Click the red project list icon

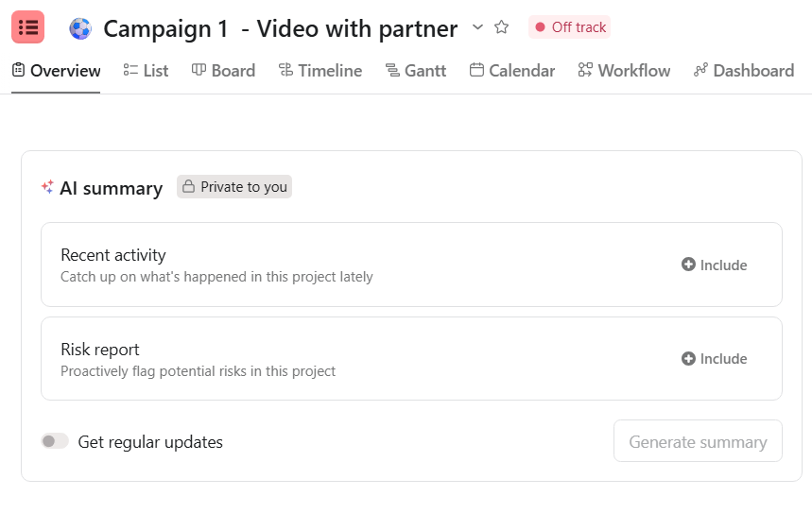pyautogui.click(x=27, y=27)
